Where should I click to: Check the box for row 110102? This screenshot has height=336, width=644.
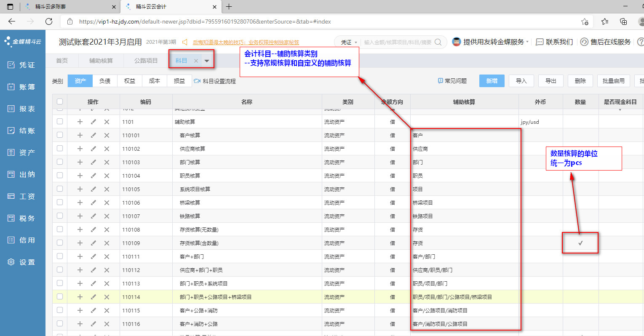[60, 149]
